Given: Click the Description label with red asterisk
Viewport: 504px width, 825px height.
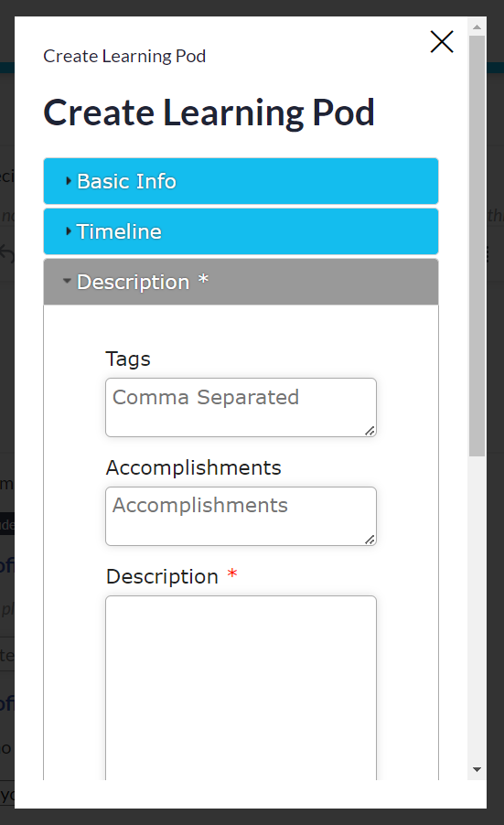Looking at the screenshot, I should [172, 576].
